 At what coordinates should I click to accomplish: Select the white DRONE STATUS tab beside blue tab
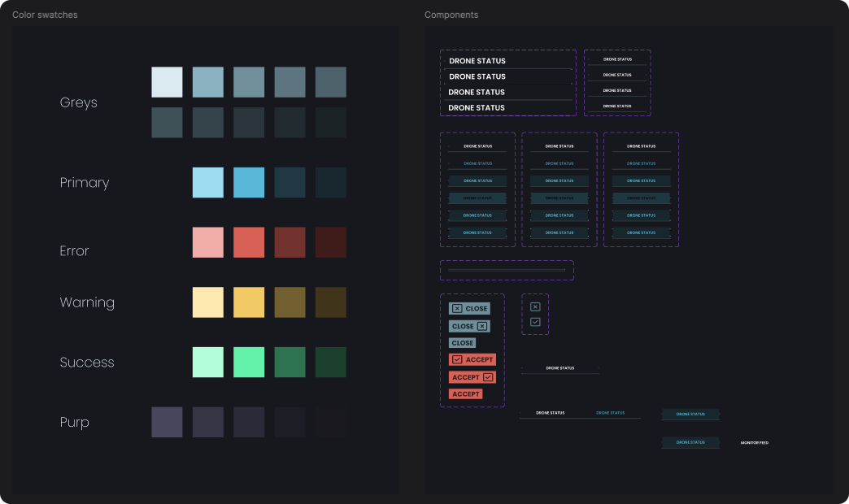pos(550,413)
